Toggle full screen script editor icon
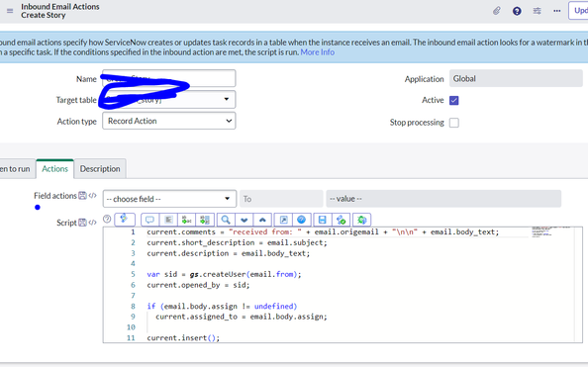Viewport: 588px width, 367px height. click(283, 220)
